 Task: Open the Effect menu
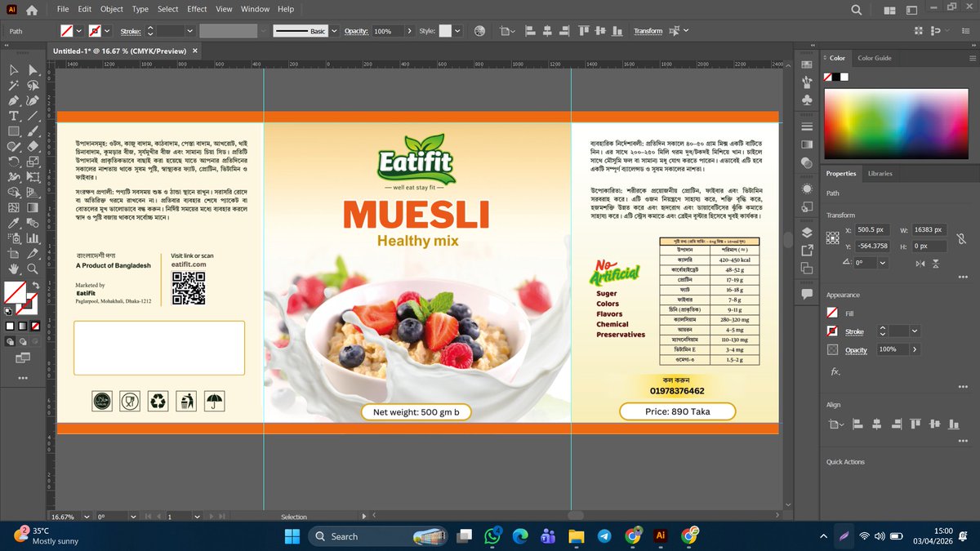[197, 9]
